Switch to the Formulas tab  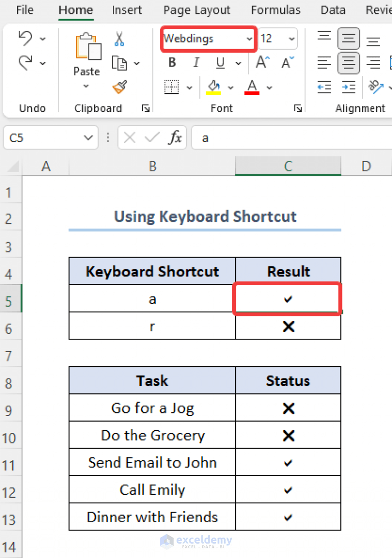pyautogui.click(x=276, y=10)
